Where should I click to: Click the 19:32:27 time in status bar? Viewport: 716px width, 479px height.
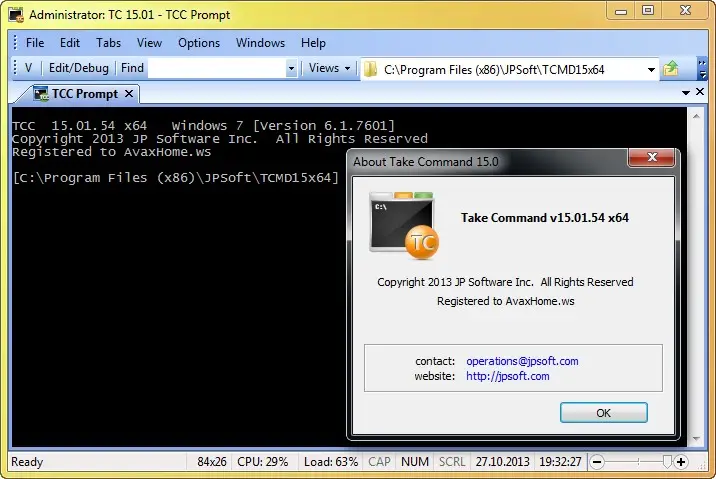pos(560,462)
